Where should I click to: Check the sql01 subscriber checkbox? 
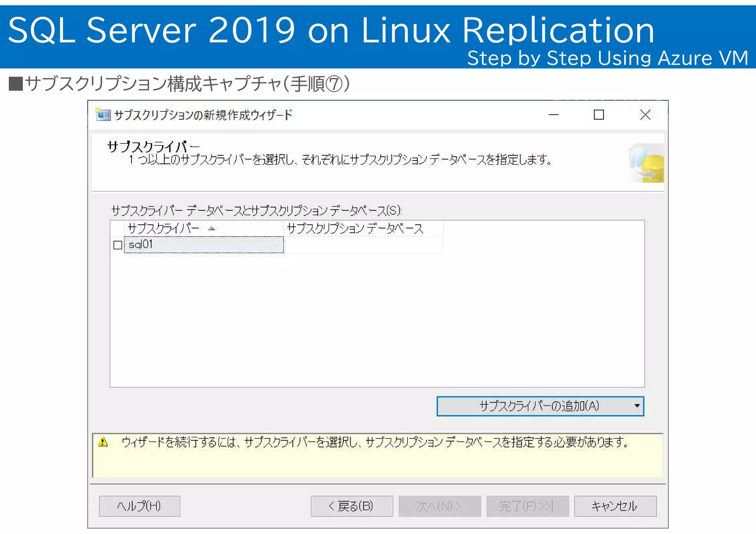tap(118, 245)
